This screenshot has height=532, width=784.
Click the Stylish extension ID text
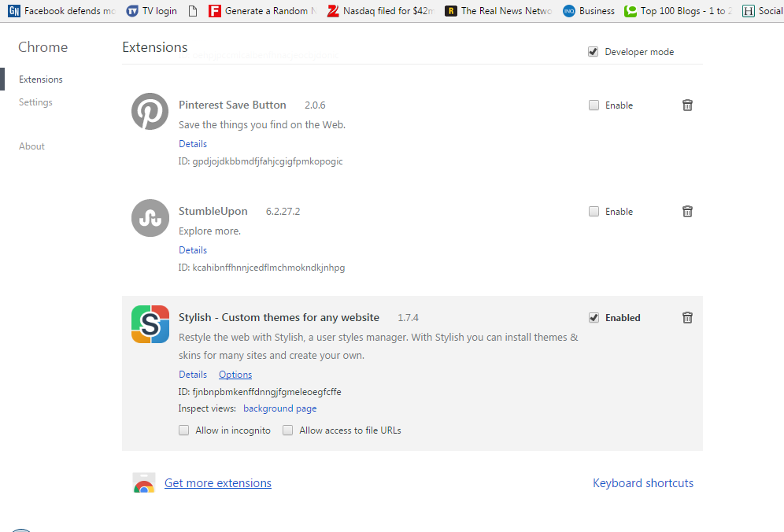coord(260,391)
